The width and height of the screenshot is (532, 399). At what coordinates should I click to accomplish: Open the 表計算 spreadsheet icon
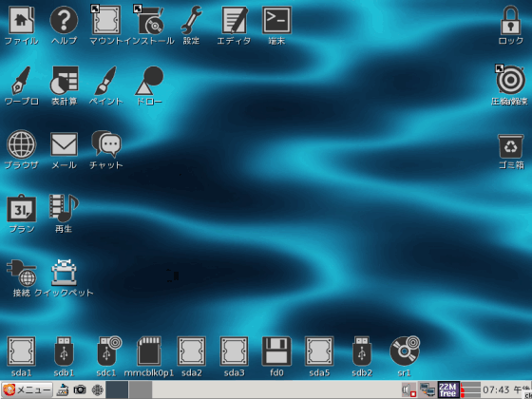[x=64, y=81]
